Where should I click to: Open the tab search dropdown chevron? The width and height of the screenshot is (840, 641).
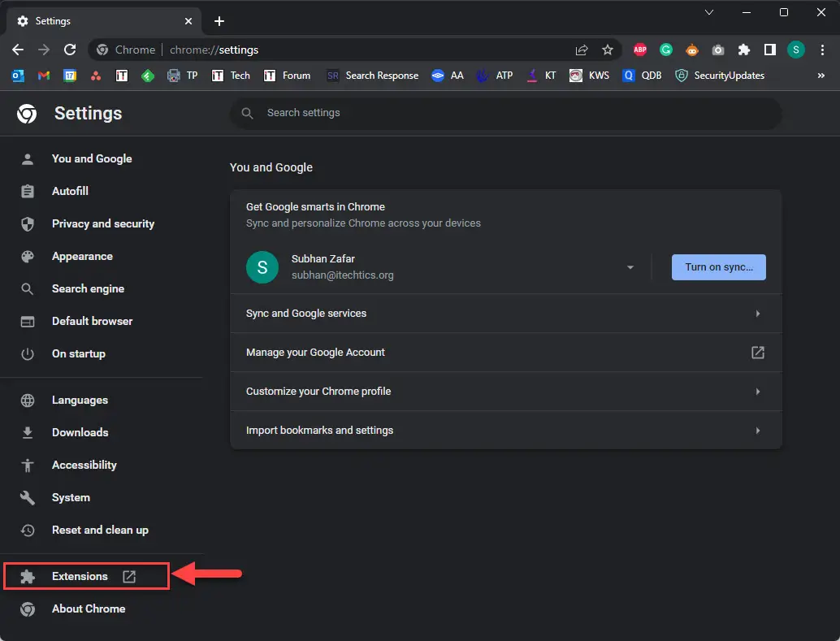708,12
